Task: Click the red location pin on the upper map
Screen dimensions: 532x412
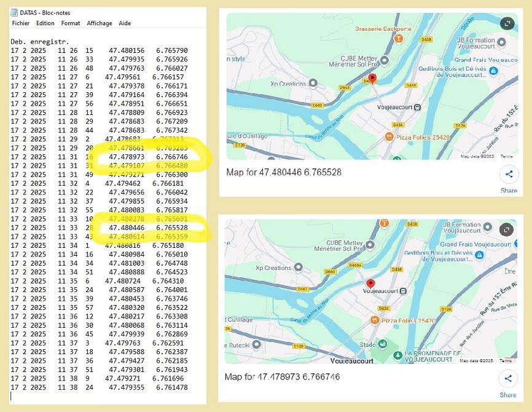Action: 372,79
